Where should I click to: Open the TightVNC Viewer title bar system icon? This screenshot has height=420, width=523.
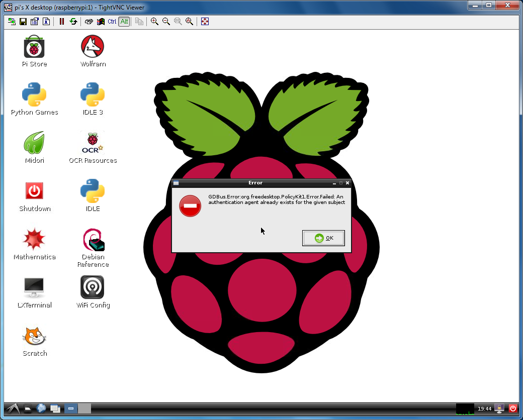coord(8,8)
